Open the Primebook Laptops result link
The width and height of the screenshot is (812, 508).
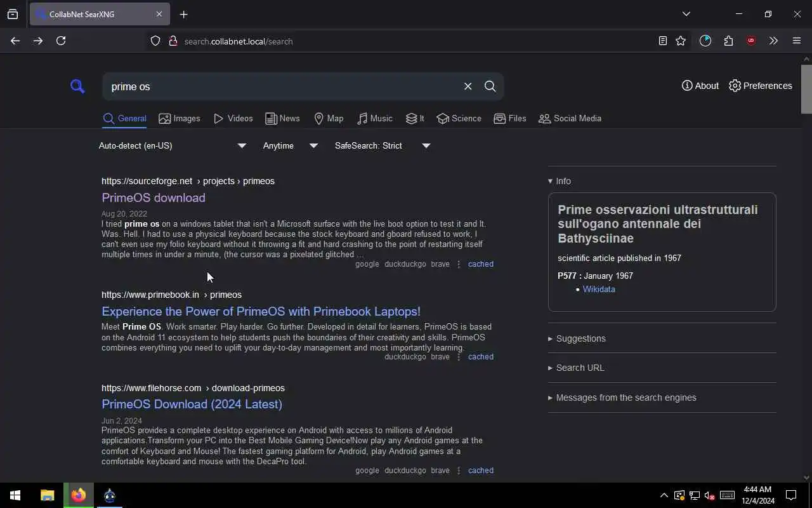261,311
